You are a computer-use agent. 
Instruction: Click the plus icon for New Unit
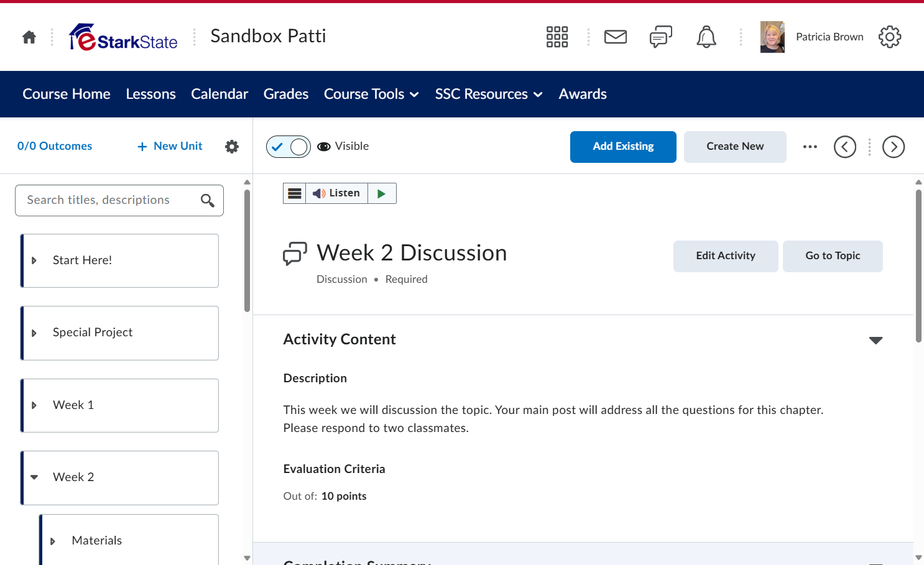(142, 147)
